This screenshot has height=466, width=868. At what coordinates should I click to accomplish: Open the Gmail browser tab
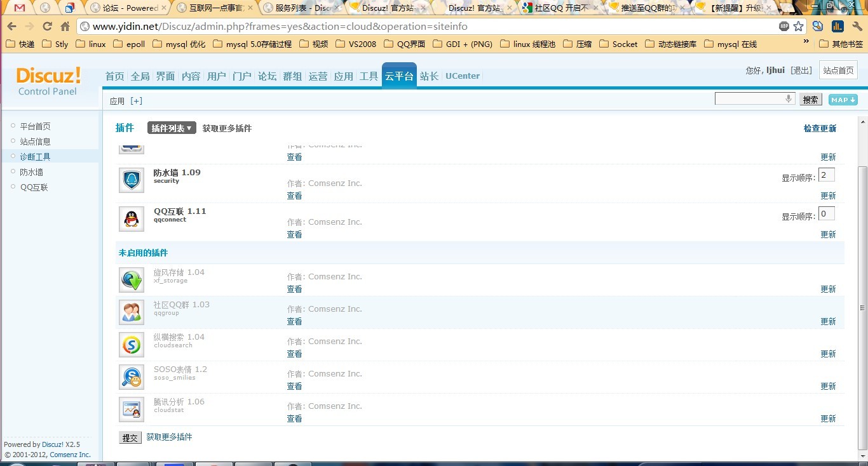tap(20, 8)
